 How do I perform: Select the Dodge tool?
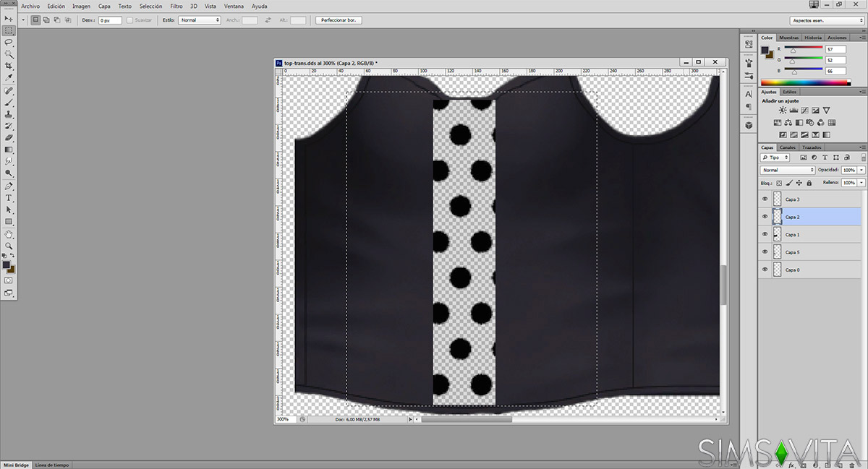(x=9, y=173)
